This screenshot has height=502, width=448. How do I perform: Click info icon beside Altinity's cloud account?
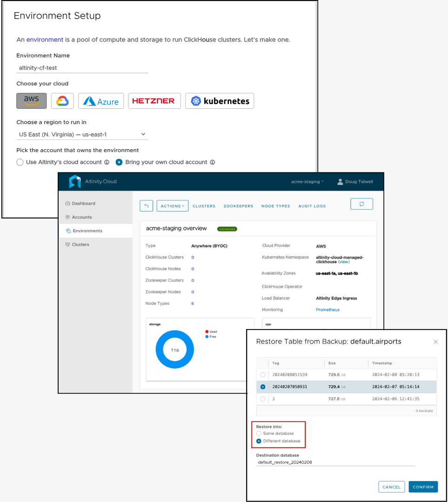(107, 162)
